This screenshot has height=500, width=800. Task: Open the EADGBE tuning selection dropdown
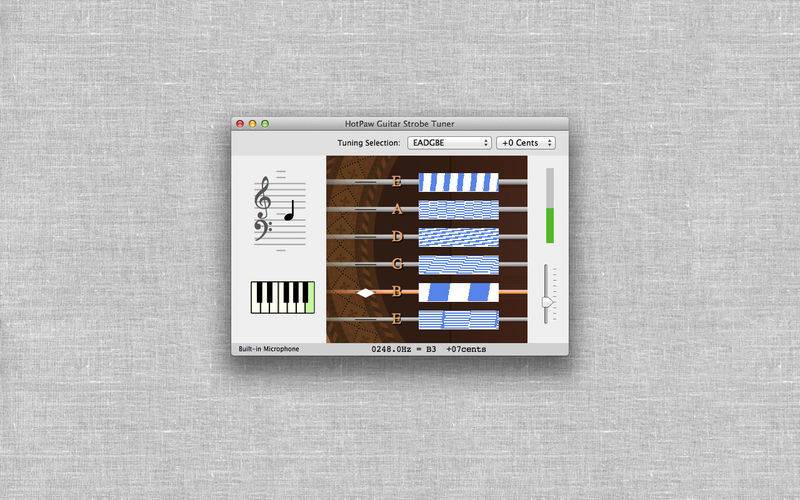pyautogui.click(x=449, y=143)
